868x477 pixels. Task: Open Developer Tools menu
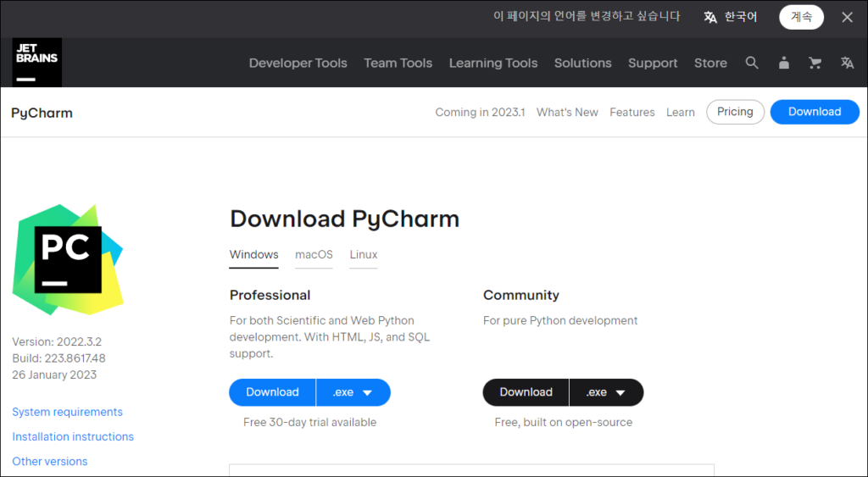pyautogui.click(x=298, y=63)
